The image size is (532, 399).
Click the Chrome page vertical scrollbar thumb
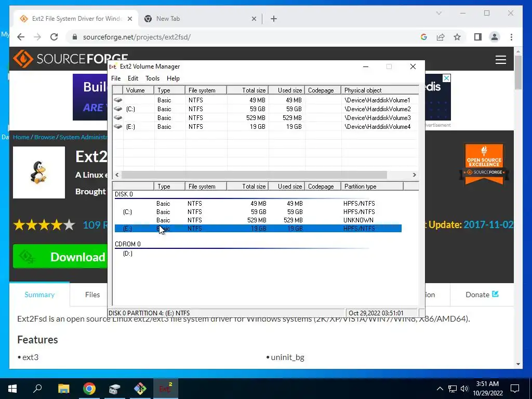coord(518,72)
